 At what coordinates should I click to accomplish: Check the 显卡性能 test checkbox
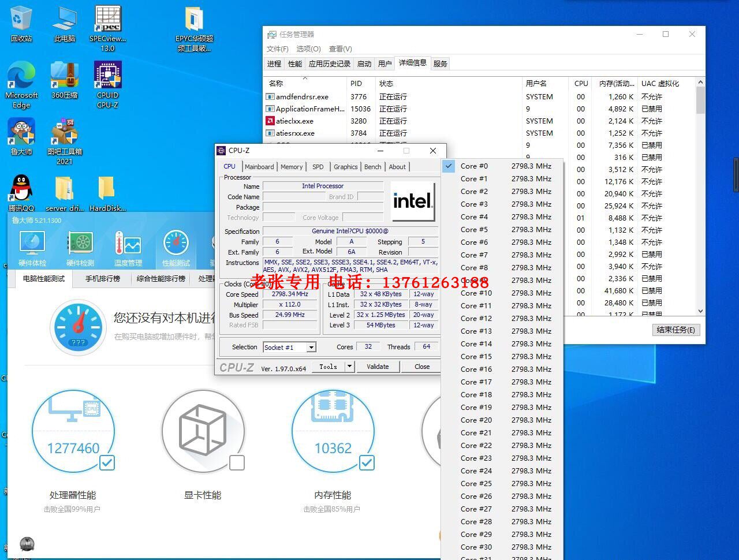tap(237, 462)
